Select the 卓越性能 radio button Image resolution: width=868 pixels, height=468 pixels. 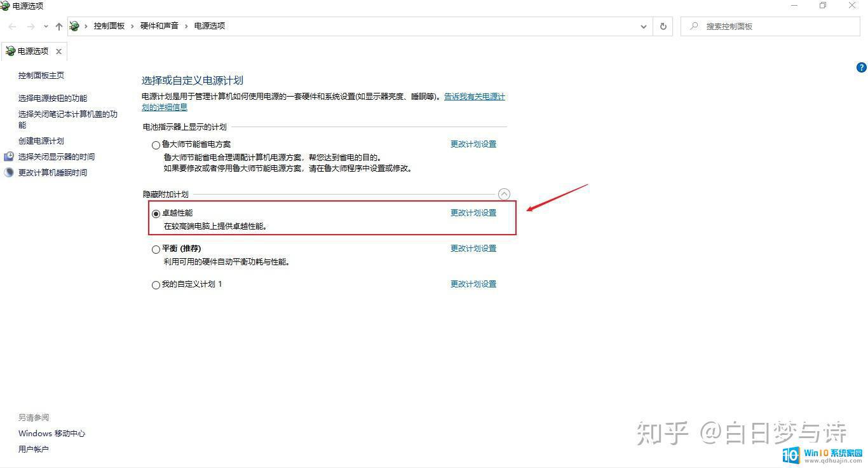coord(156,214)
